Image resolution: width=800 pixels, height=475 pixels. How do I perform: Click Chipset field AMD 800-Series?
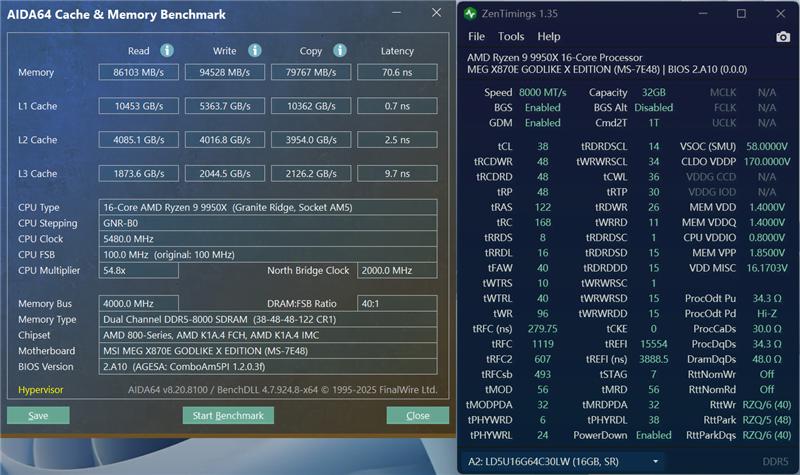268,335
